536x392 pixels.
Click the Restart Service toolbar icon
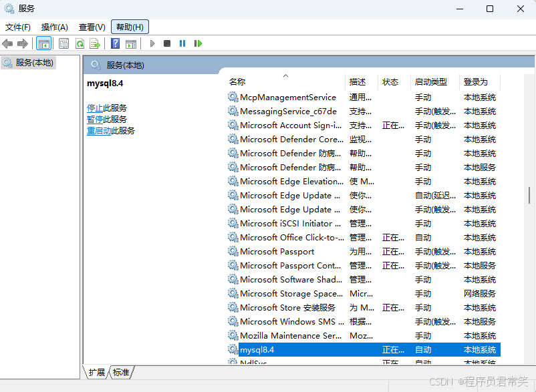click(x=198, y=43)
